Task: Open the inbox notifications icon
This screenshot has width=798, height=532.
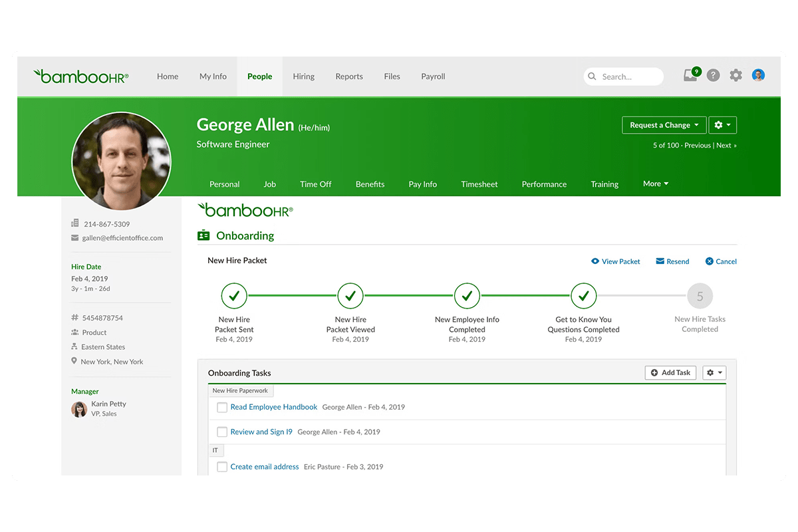Action: (691, 75)
